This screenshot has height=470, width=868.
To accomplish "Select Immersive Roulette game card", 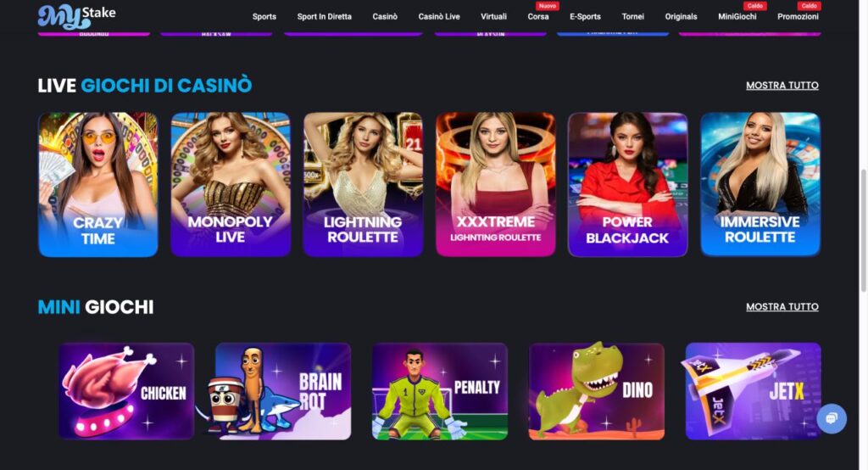I will click(x=760, y=185).
